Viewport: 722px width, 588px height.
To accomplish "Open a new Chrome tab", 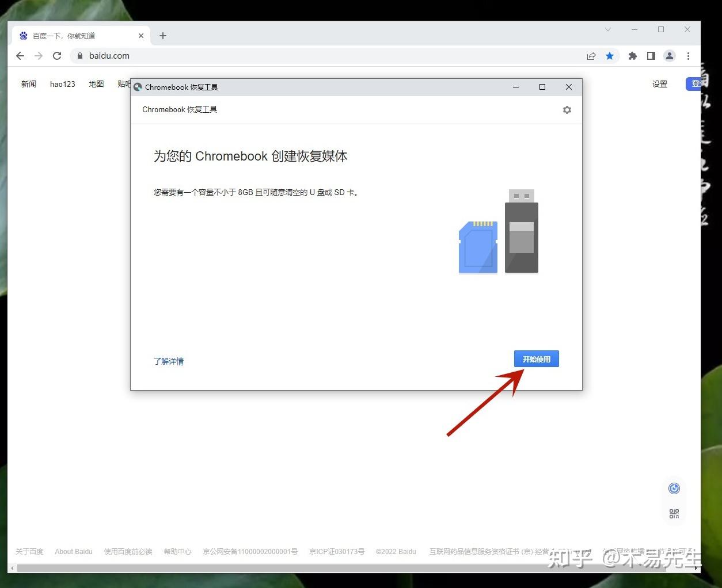I will 163,36.
